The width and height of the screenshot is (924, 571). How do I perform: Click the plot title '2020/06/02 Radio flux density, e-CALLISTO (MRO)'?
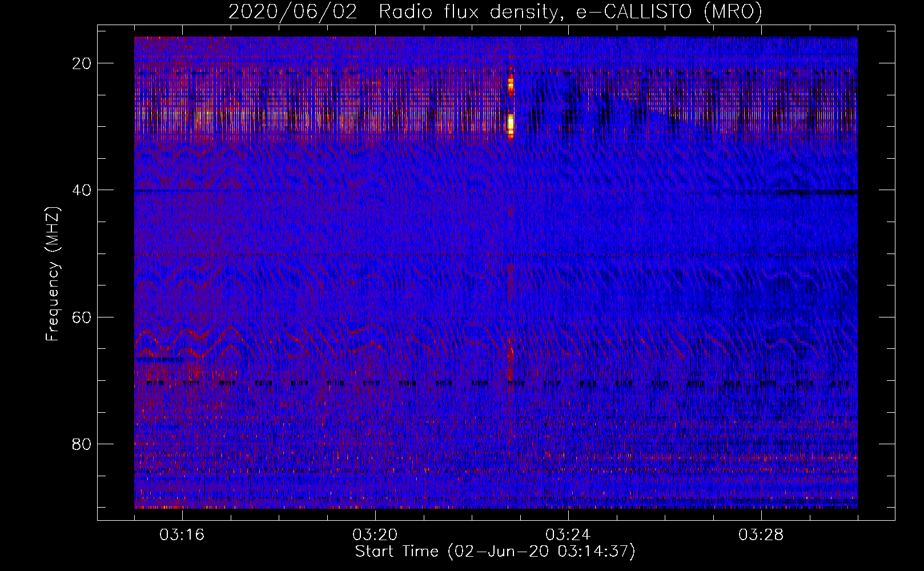(495, 11)
